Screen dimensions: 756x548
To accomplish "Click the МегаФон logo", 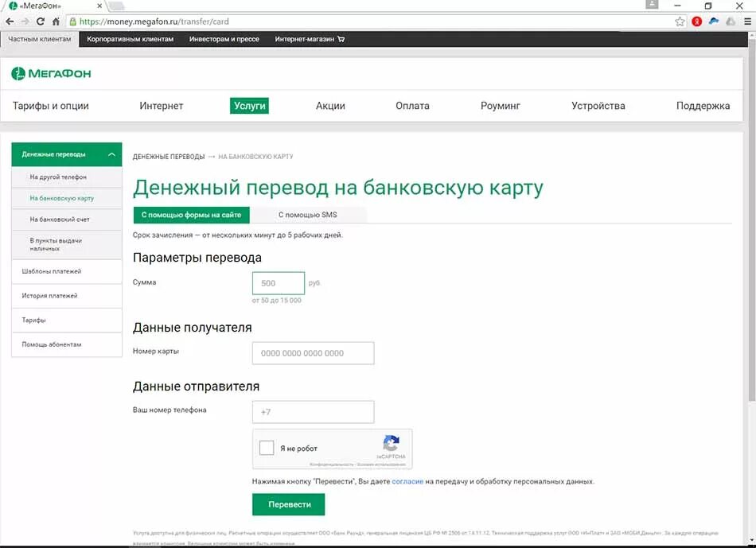I will pos(52,73).
